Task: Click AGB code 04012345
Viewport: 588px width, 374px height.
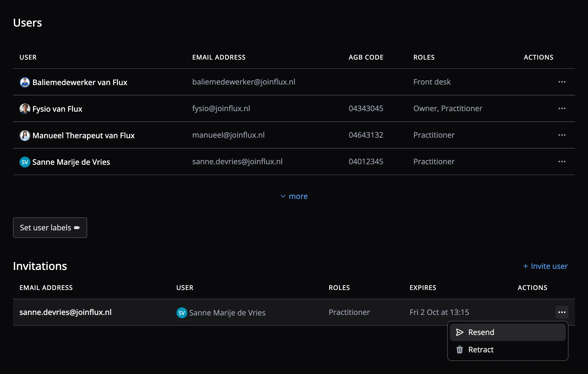Action: click(x=366, y=162)
